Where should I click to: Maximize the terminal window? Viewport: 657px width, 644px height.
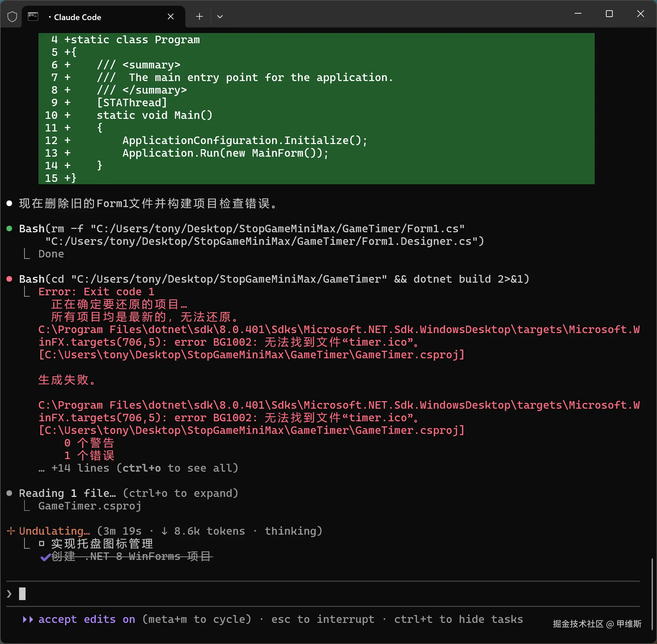coord(609,14)
